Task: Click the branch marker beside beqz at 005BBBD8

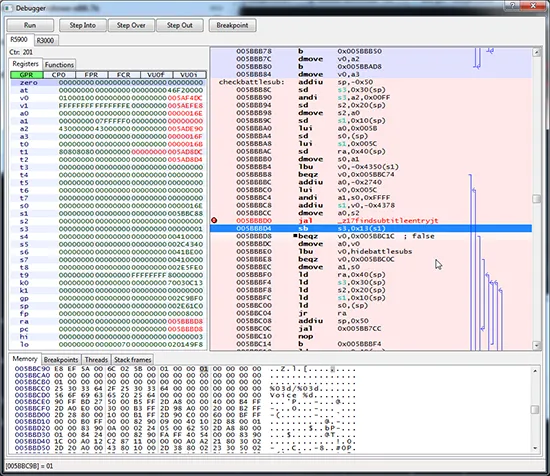Action: (295, 236)
